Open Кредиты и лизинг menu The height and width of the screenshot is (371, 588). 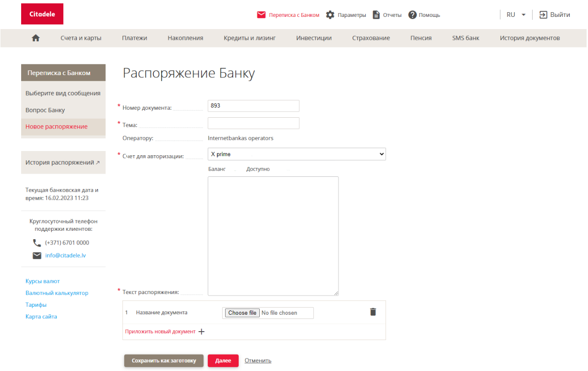click(249, 38)
